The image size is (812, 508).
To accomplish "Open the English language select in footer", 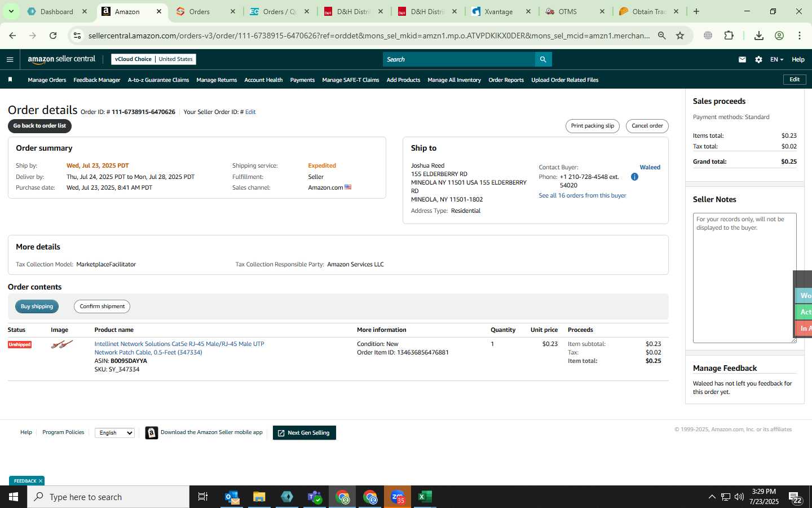I will tap(114, 433).
